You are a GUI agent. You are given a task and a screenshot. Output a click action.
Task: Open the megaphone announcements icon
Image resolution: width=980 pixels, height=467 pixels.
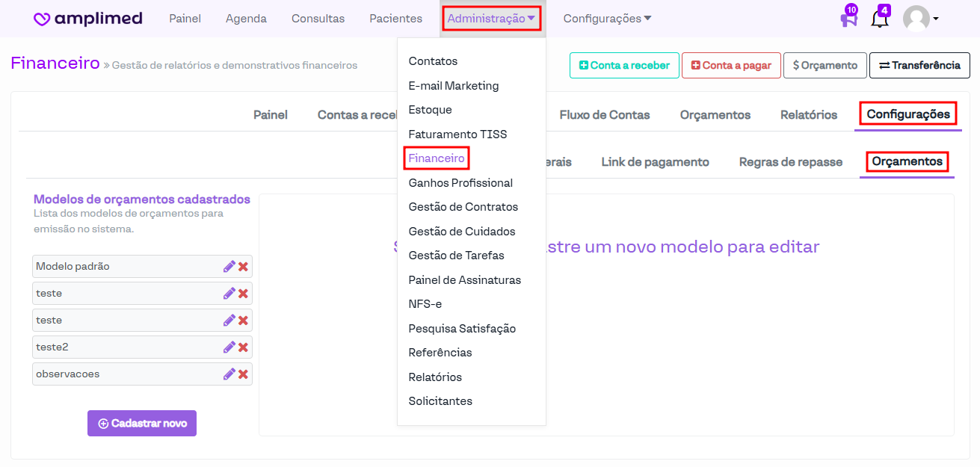[x=848, y=19]
